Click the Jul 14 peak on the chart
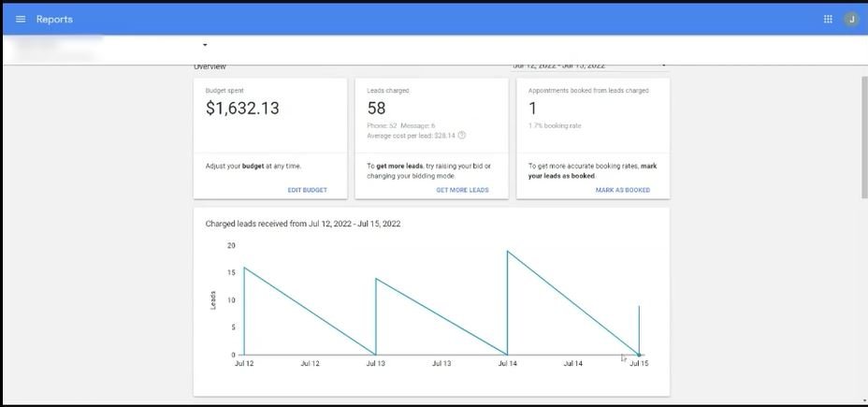Image resolution: width=868 pixels, height=407 pixels. point(508,252)
